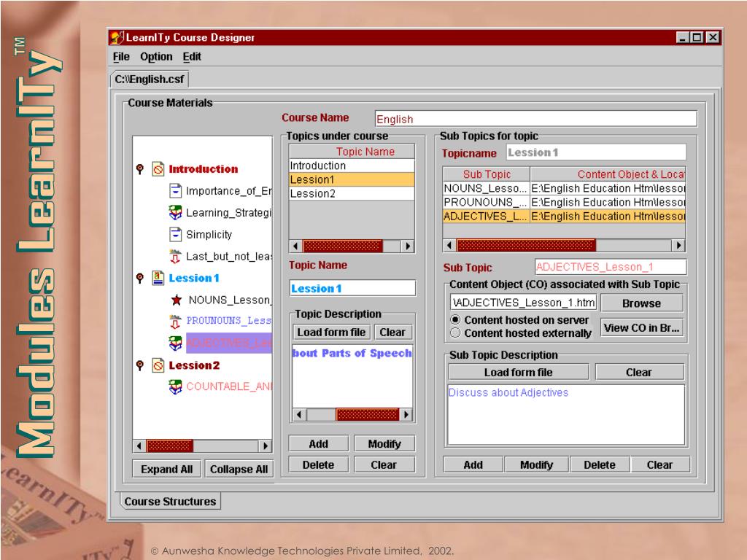Image resolution: width=747 pixels, height=560 pixels.
Task: Click right arrow of course tree scrollbar
Action: [x=266, y=446]
